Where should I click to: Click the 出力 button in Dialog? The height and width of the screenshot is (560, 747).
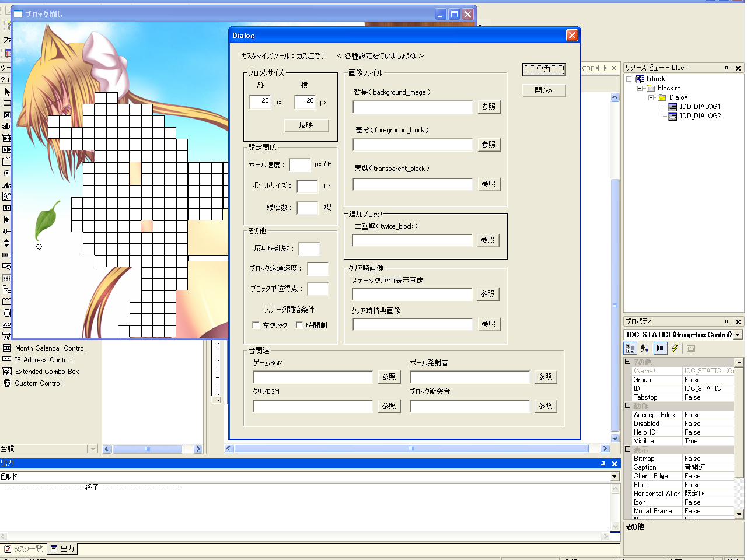(544, 69)
